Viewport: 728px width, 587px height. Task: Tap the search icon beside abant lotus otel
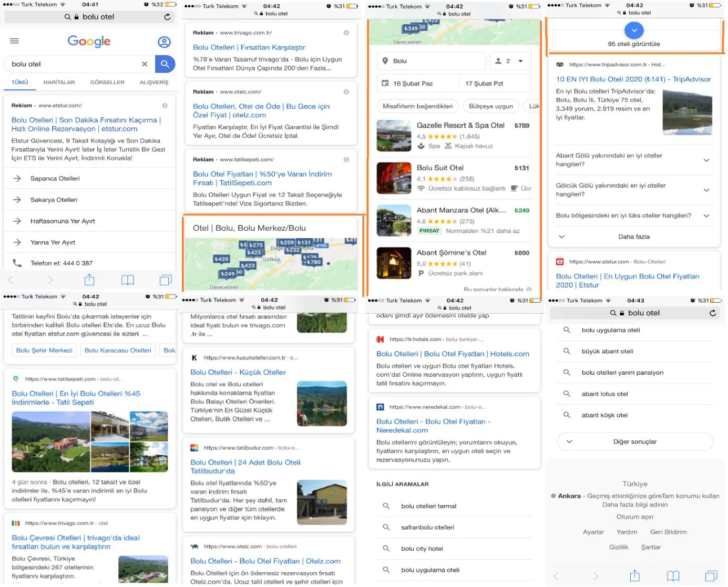tap(567, 394)
